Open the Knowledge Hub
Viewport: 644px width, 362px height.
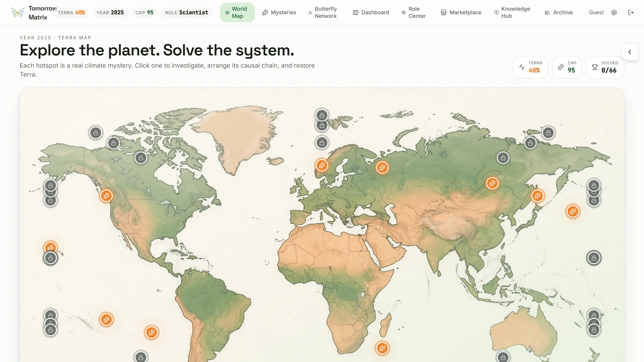point(513,13)
